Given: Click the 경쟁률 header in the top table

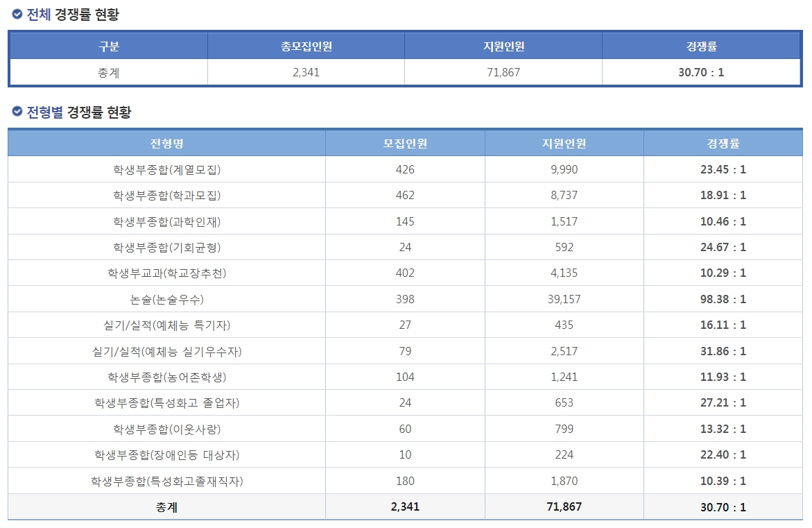Looking at the screenshot, I should pos(702,46).
